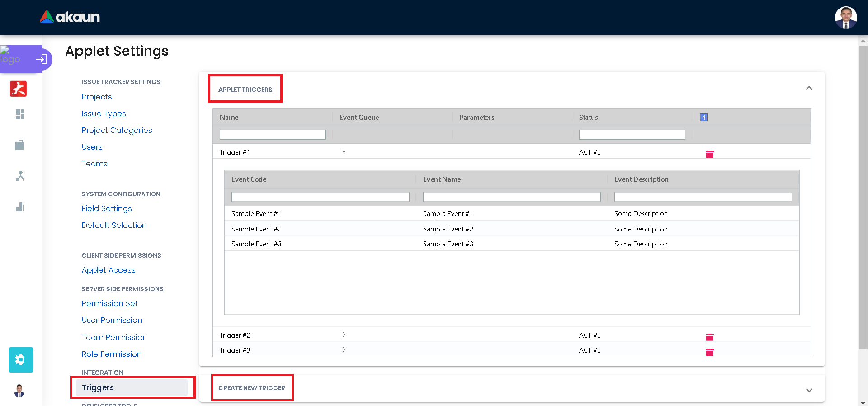Go to the Permission Set link
Viewport: 868px width, 406px height.
point(110,303)
